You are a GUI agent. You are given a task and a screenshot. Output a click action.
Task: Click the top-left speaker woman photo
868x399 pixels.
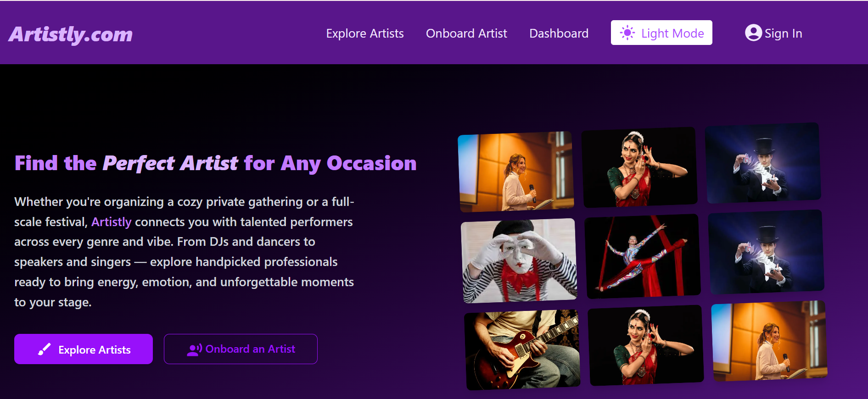pos(516,172)
